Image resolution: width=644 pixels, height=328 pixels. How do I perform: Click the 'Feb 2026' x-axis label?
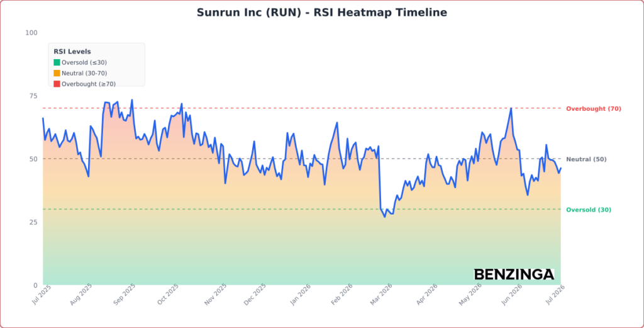[x=341, y=294]
